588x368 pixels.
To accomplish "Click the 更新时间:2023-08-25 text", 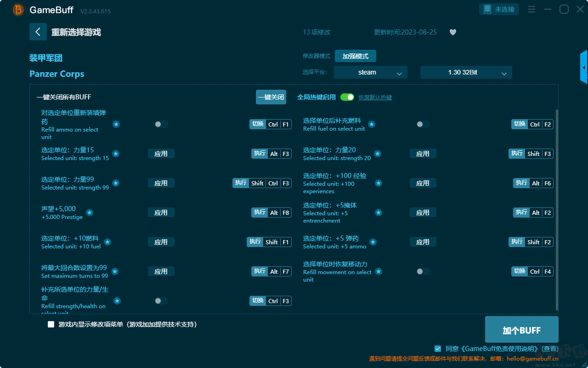I will [406, 32].
